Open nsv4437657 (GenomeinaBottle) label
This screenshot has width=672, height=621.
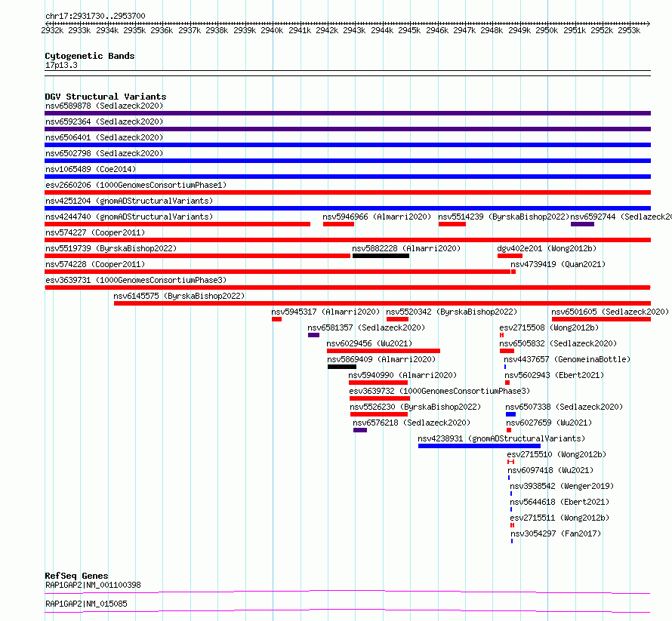click(568, 359)
